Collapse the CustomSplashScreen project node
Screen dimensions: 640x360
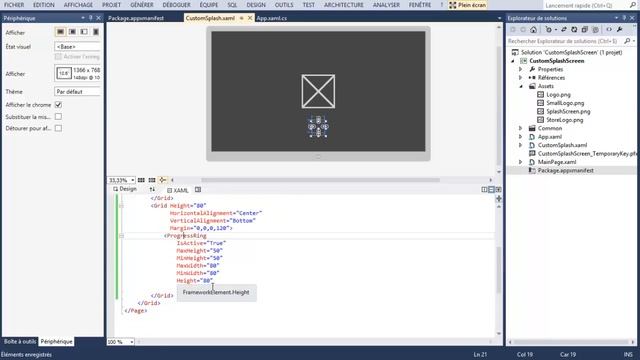coord(513,61)
